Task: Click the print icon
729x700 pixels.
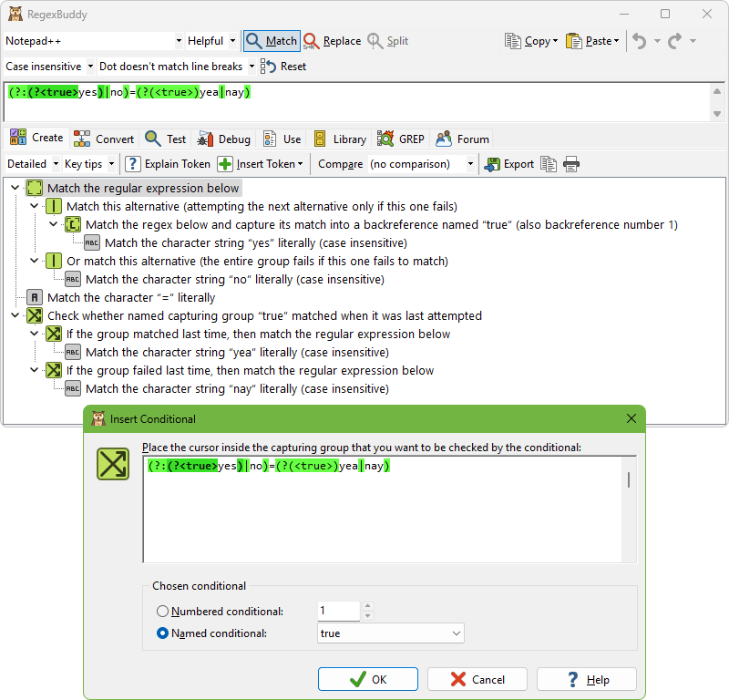Action: (571, 164)
